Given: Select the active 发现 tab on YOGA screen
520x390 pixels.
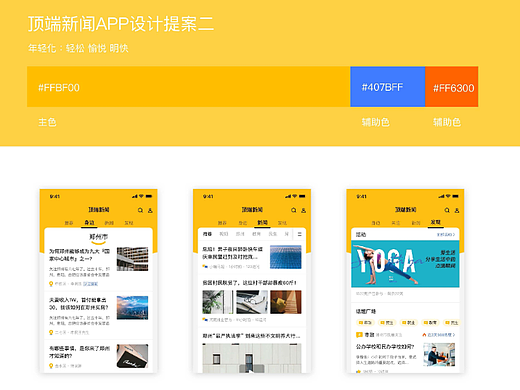Looking at the screenshot, I should click(x=435, y=222).
